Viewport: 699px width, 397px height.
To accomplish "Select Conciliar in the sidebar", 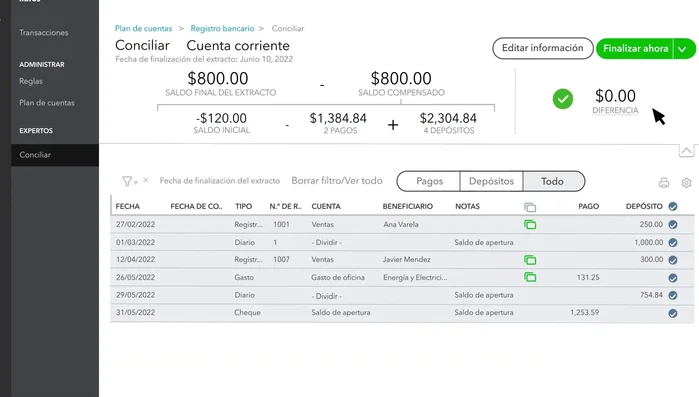I will coord(55,155).
